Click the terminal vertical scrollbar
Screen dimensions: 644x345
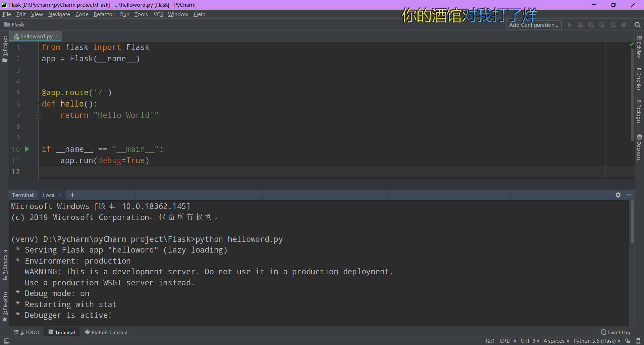[632, 222]
